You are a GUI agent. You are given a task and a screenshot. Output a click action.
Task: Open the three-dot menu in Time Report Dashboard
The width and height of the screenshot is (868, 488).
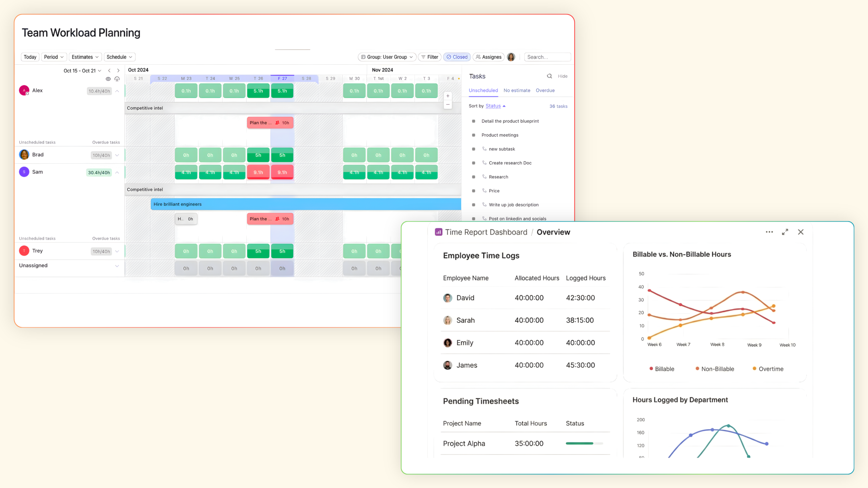(x=769, y=232)
